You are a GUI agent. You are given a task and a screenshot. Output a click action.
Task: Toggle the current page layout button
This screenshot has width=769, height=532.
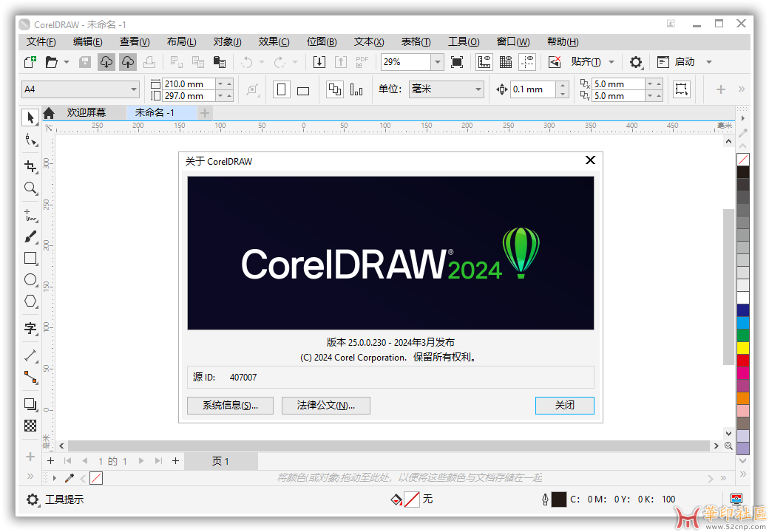point(335,89)
